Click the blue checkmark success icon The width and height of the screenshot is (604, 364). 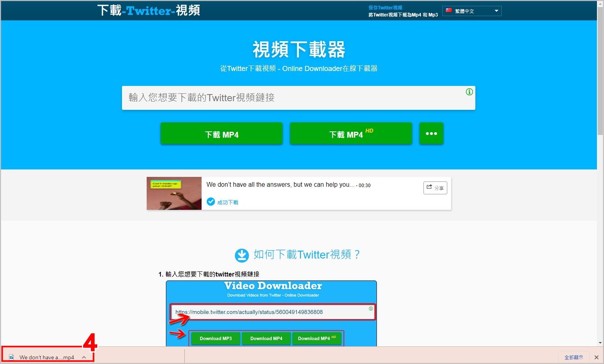[211, 202]
